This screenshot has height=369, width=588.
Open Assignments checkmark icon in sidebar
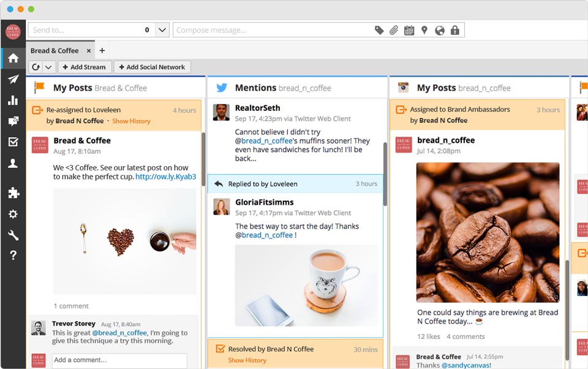tap(13, 142)
